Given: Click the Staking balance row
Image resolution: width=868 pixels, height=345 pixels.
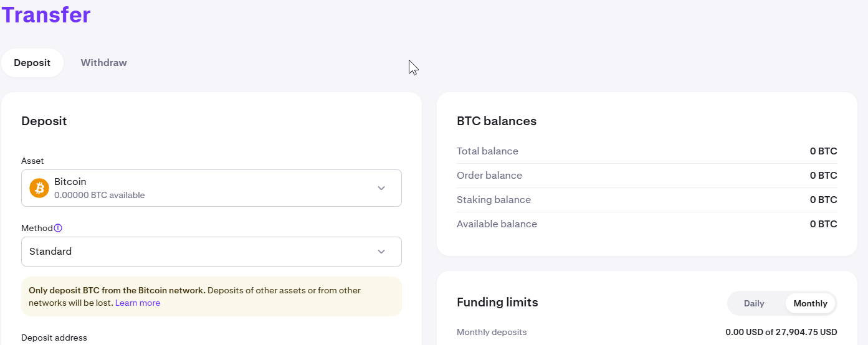Looking at the screenshot, I should coord(647,200).
